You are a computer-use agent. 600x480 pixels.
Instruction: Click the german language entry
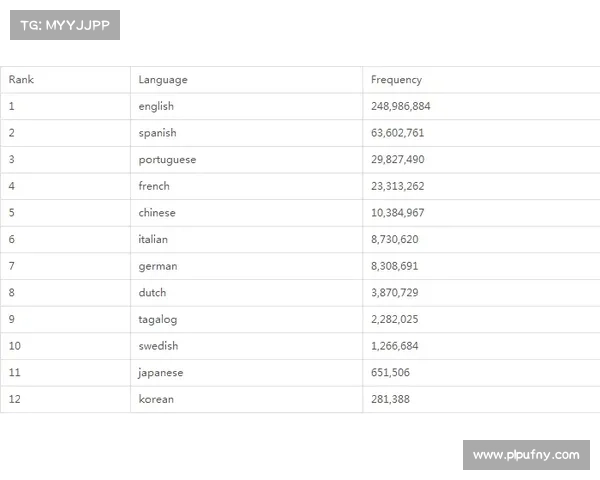coord(156,266)
